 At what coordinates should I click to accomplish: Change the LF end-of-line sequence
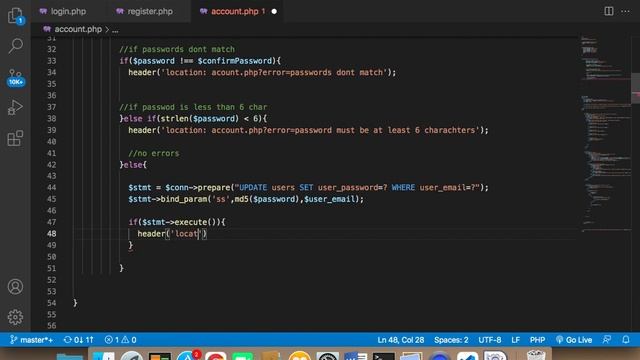point(516,340)
